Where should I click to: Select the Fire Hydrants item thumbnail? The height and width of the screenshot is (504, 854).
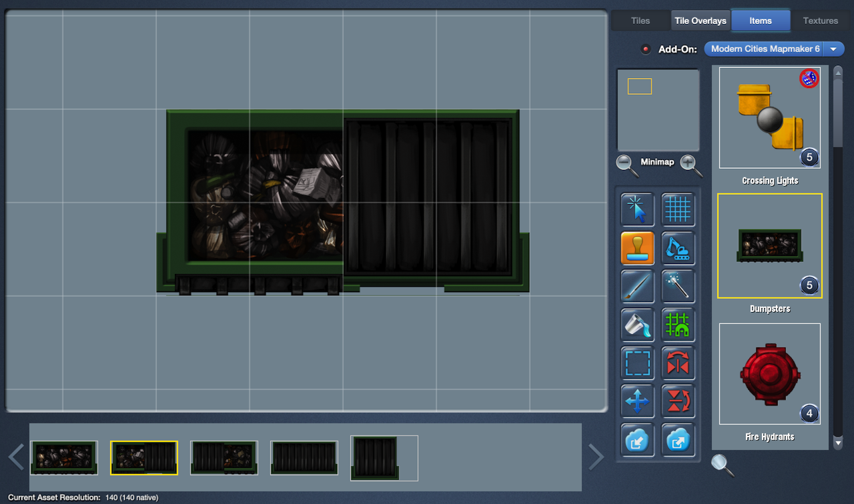769,374
